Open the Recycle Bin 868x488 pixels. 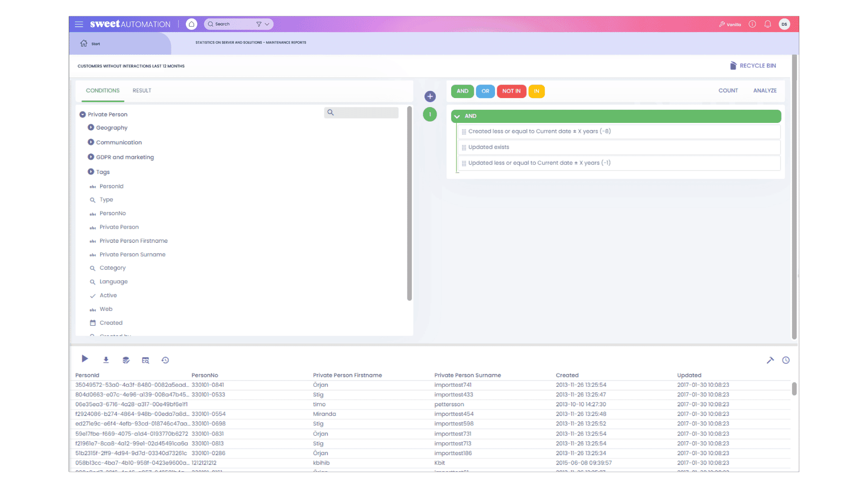coord(753,66)
